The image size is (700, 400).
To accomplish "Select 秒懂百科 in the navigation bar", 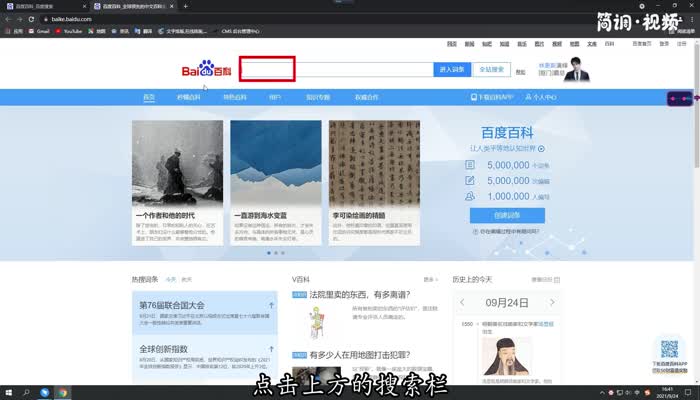I will [189, 98].
